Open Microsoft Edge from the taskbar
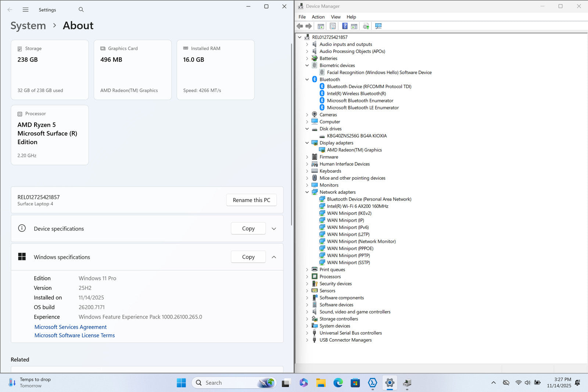Image resolution: width=588 pixels, height=392 pixels. point(338,383)
